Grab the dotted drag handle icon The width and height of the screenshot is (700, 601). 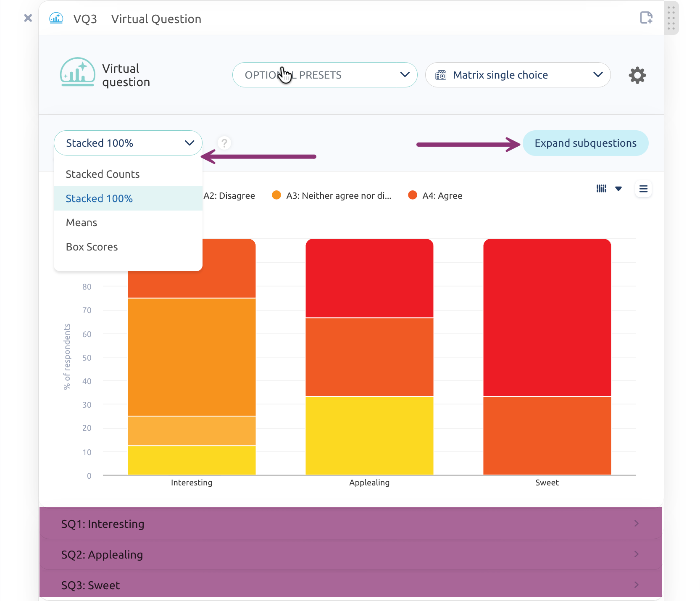pyautogui.click(x=671, y=18)
